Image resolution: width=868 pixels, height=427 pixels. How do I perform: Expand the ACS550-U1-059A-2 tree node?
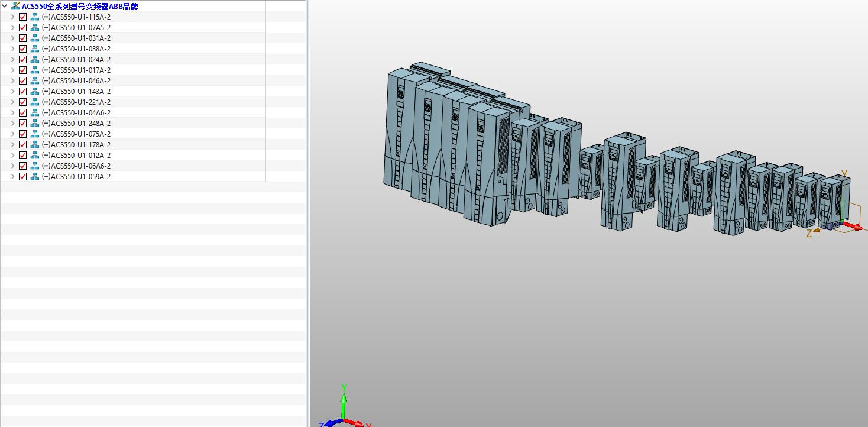click(x=12, y=177)
